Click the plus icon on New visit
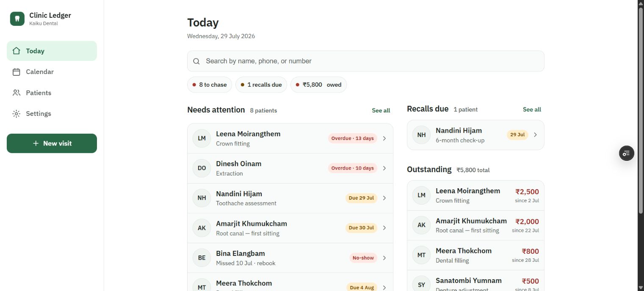Screen dimensions: 644x291 [x=36, y=143]
